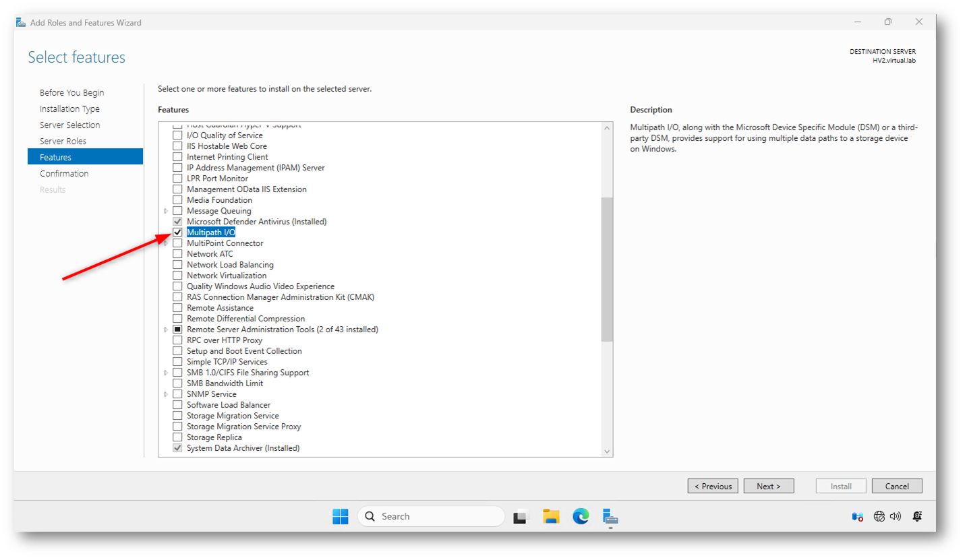
Task: Click Next to continue the wizard
Action: coord(769,486)
